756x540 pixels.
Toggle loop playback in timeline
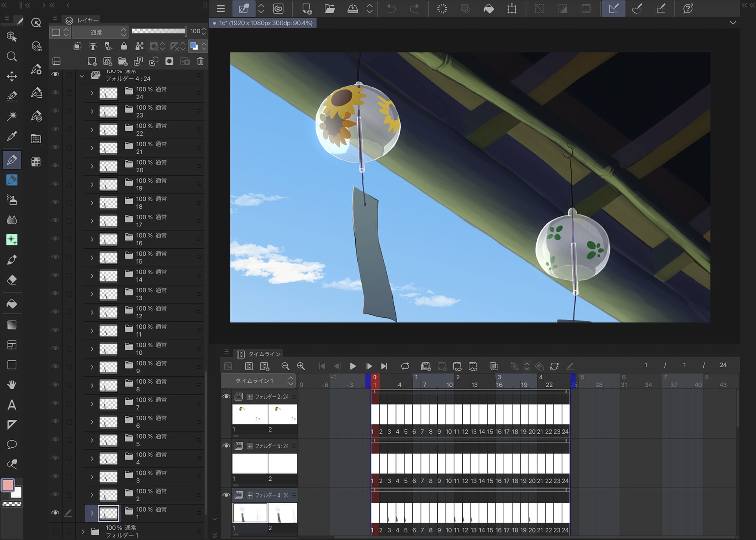[x=405, y=366]
